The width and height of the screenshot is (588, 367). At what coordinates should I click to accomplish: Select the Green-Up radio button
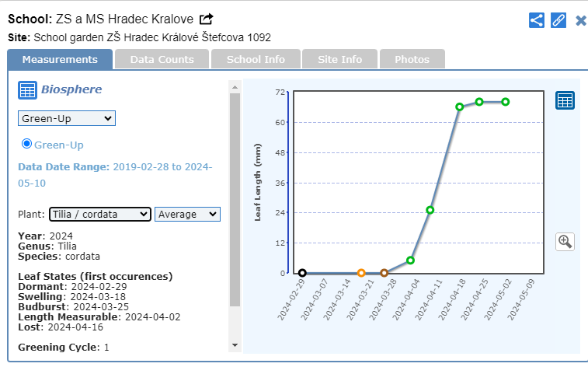tap(26, 144)
